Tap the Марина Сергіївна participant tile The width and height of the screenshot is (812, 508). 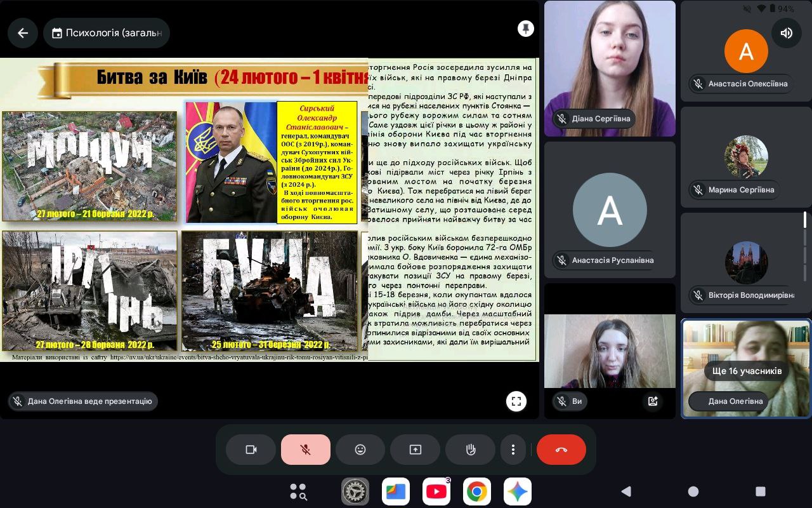pyautogui.click(x=746, y=157)
